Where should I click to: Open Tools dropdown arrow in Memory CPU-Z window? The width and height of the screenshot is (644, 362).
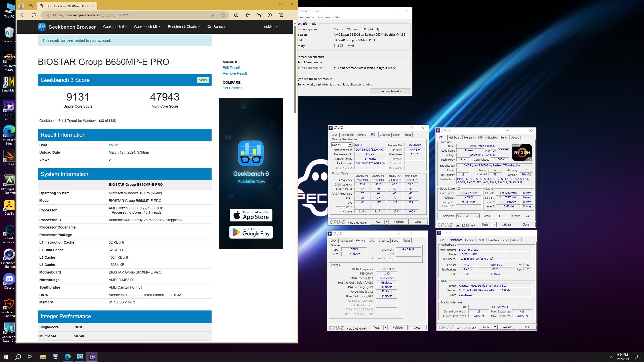click(x=385, y=328)
